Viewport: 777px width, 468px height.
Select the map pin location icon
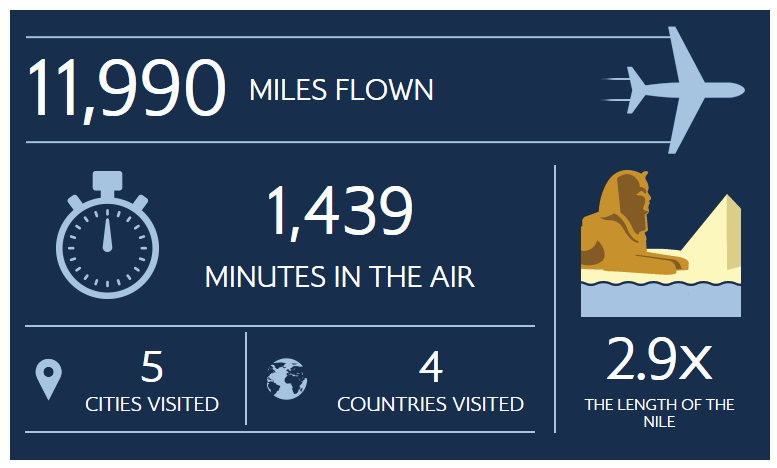click(49, 379)
